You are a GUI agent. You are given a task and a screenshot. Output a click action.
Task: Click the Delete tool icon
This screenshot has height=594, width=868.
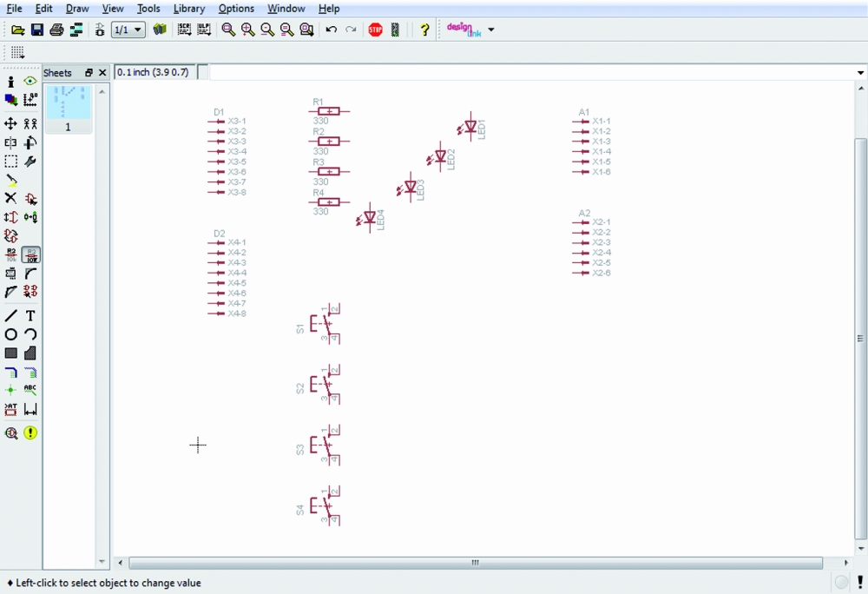11,199
